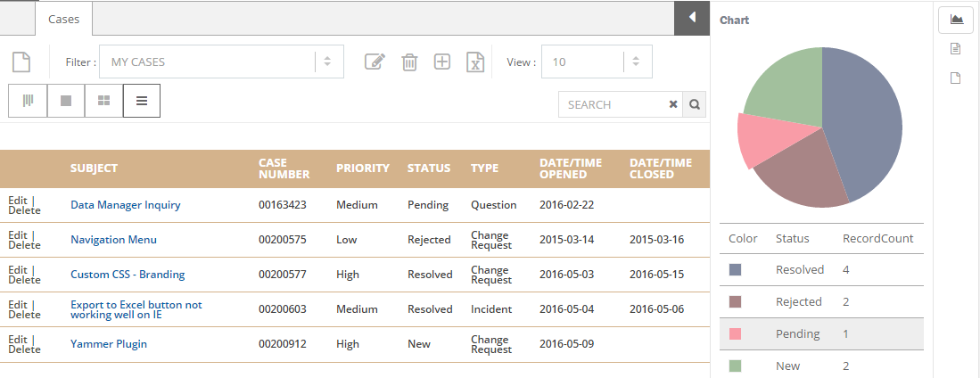The image size is (980, 378).
Task: Open the lined document icon in right sidebar
Action: pyautogui.click(x=955, y=49)
